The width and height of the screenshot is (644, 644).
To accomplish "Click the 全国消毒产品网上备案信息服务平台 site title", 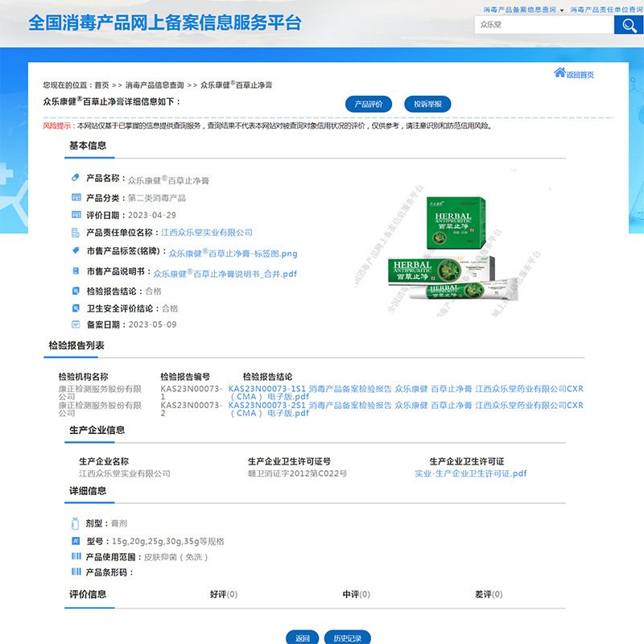I will 165,23.
